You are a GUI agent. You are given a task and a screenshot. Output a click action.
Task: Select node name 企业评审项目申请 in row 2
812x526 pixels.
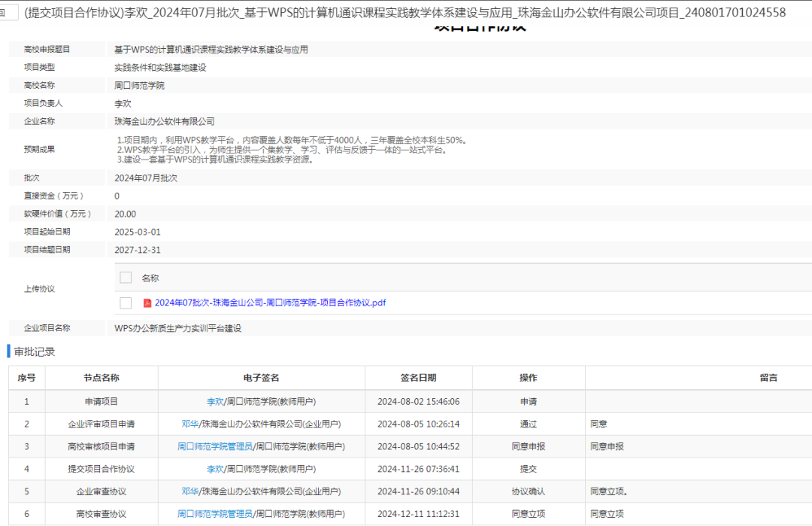pos(101,424)
